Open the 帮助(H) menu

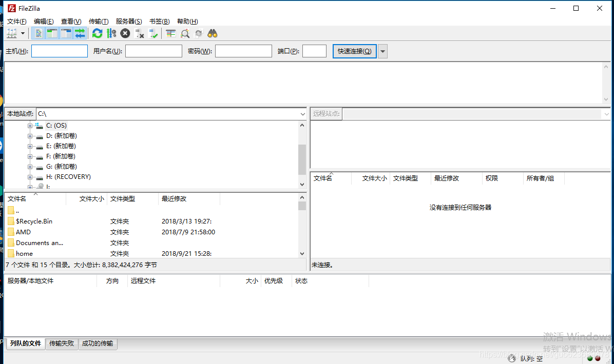click(x=187, y=22)
